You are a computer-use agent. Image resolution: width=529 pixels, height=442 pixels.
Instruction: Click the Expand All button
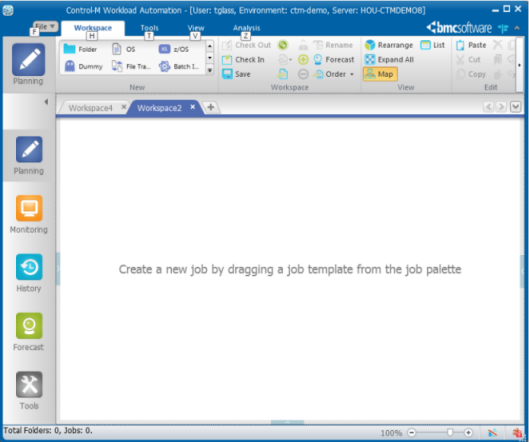[390, 60]
